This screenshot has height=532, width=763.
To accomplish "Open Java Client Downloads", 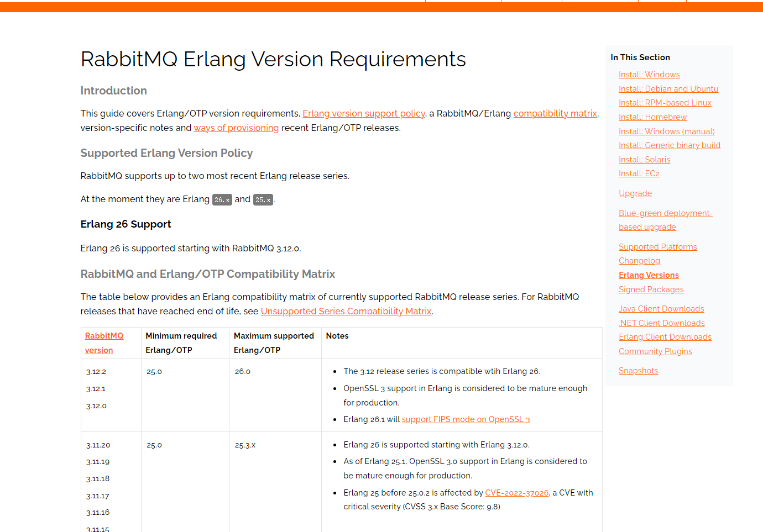I will (661, 309).
